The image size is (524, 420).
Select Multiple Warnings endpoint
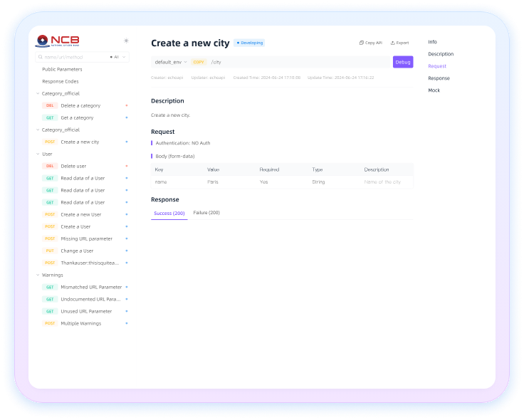click(81, 323)
